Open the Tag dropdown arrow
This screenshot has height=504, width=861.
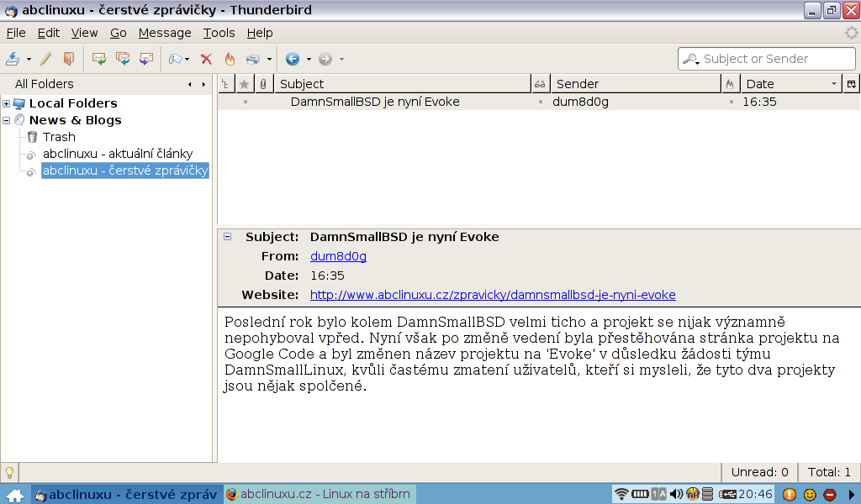(x=188, y=60)
